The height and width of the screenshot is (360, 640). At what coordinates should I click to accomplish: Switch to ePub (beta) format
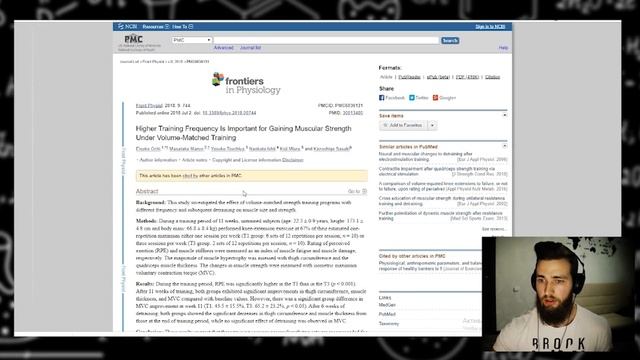click(438, 77)
